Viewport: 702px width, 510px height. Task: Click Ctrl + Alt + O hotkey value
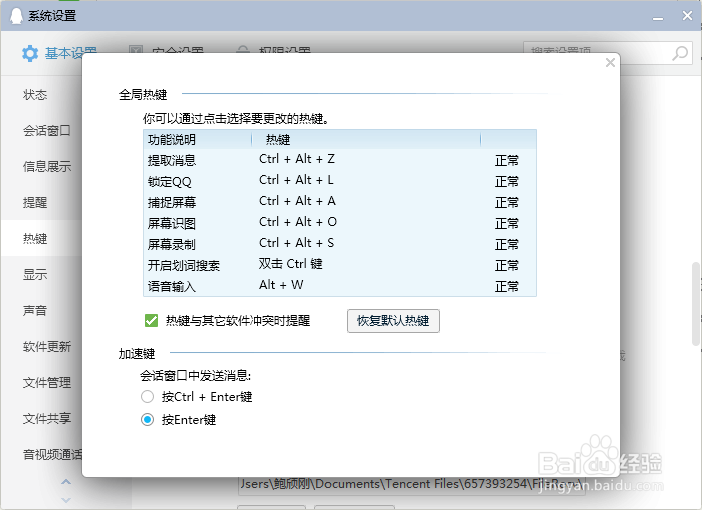pos(298,222)
